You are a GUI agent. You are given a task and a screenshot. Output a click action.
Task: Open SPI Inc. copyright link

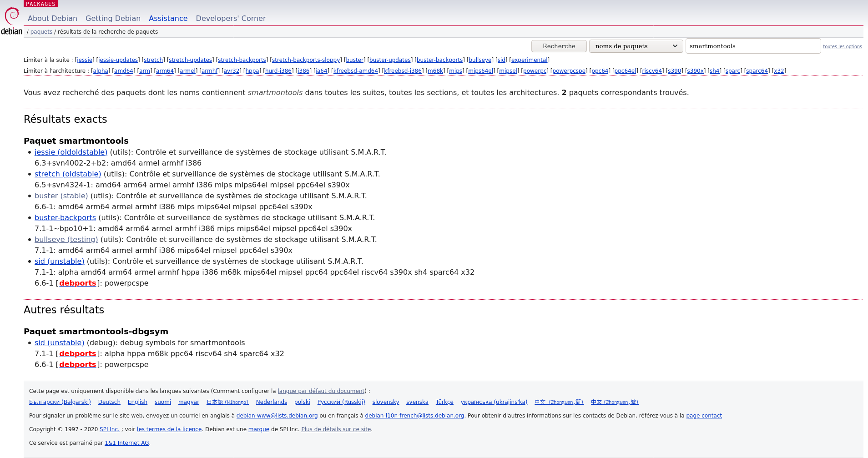(109, 429)
